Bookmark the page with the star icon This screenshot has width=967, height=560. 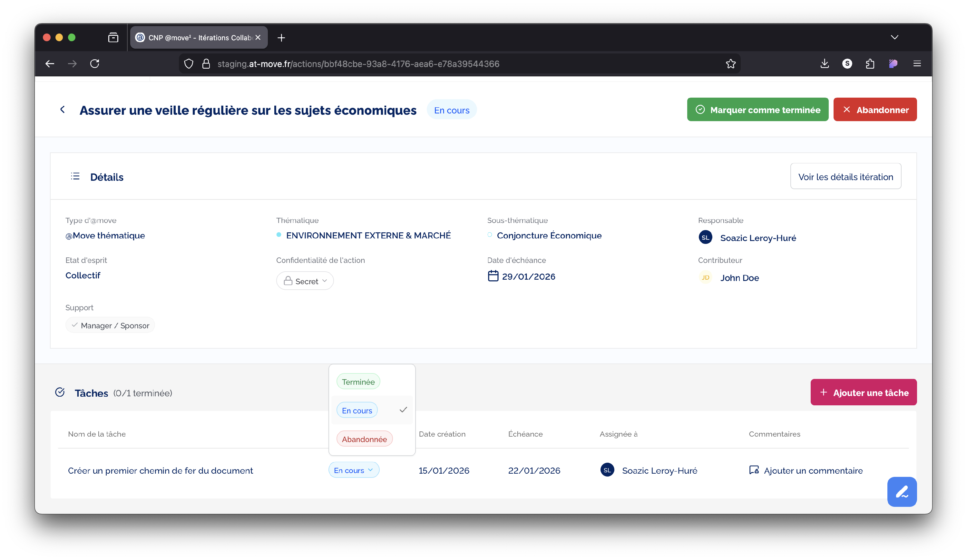[x=731, y=64]
